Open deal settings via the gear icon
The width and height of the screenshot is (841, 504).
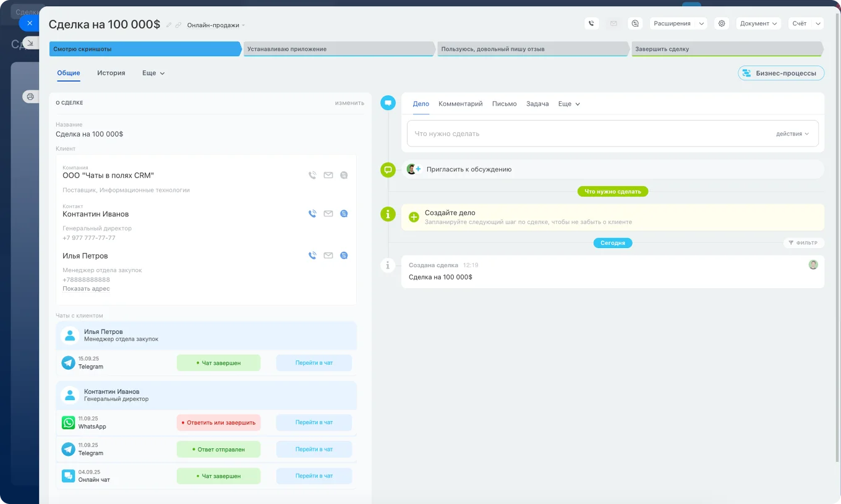(721, 23)
